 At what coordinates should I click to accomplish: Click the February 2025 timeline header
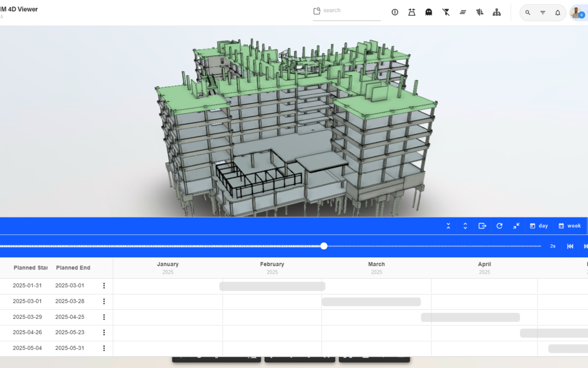272,268
